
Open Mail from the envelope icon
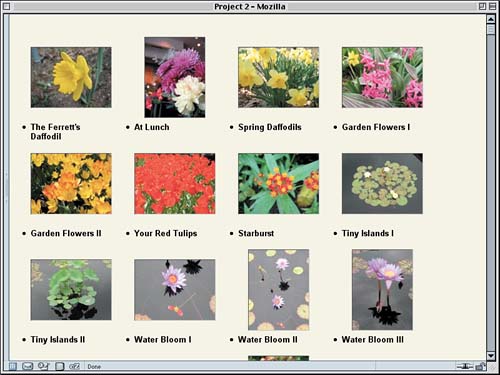pyautogui.click(x=27, y=366)
